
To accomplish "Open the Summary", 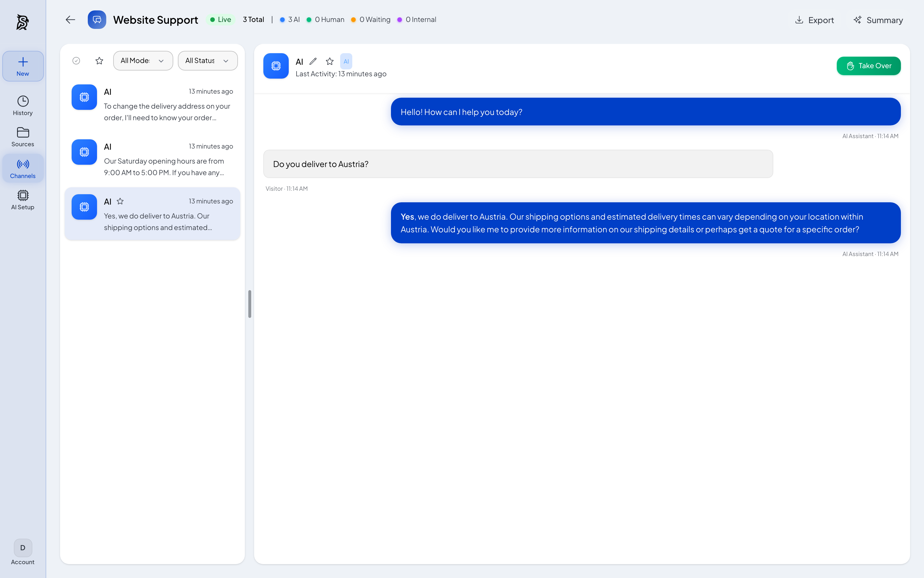I will [x=878, y=20].
